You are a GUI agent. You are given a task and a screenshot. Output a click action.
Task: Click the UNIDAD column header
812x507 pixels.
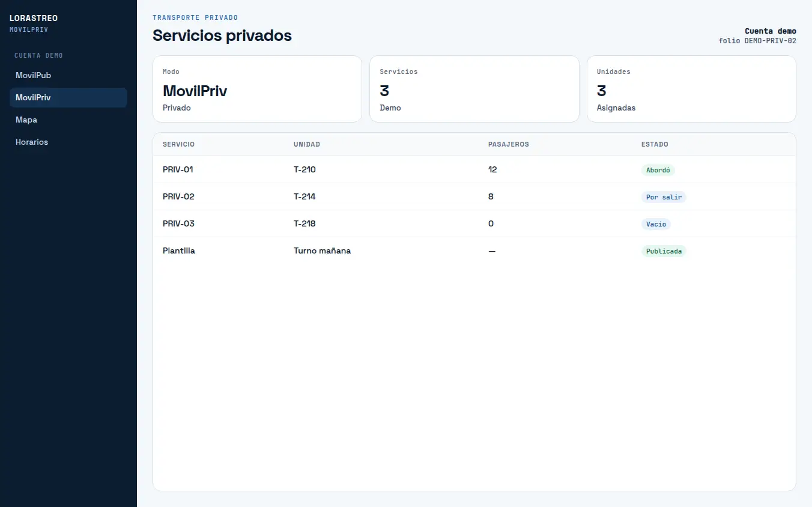pyautogui.click(x=307, y=144)
